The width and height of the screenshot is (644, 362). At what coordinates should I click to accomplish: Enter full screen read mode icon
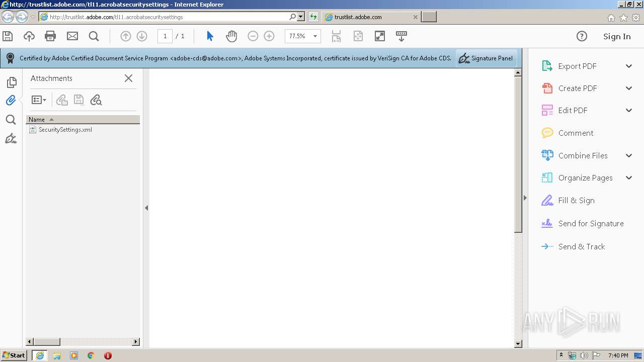point(380,36)
